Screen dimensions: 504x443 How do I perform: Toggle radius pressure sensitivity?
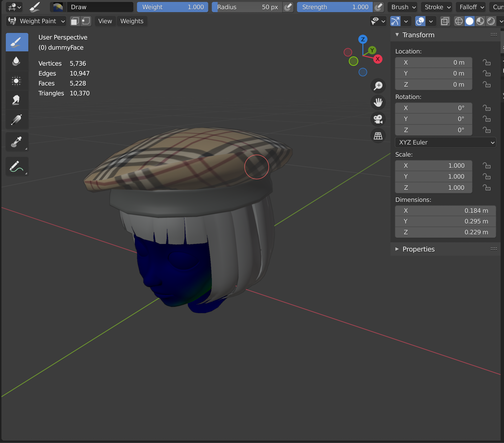288,7
